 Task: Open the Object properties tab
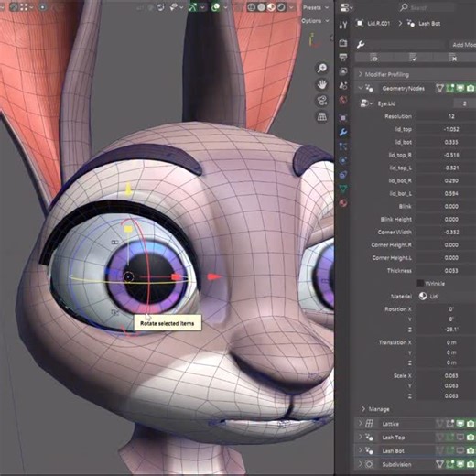tap(343, 117)
